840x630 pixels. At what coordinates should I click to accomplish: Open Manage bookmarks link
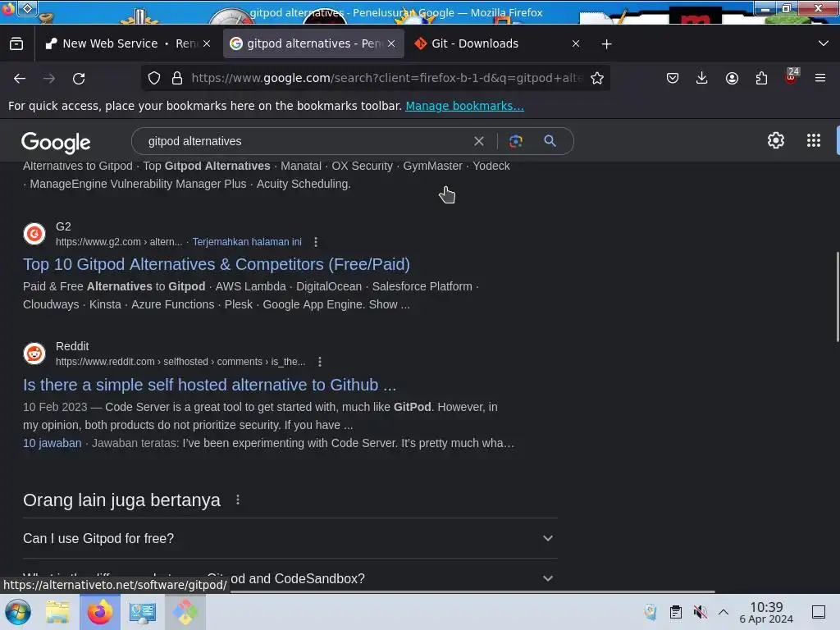[464, 106]
